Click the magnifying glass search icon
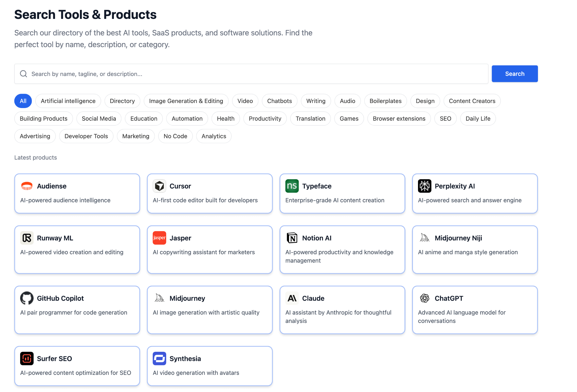 pyautogui.click(x=23, y=74)
